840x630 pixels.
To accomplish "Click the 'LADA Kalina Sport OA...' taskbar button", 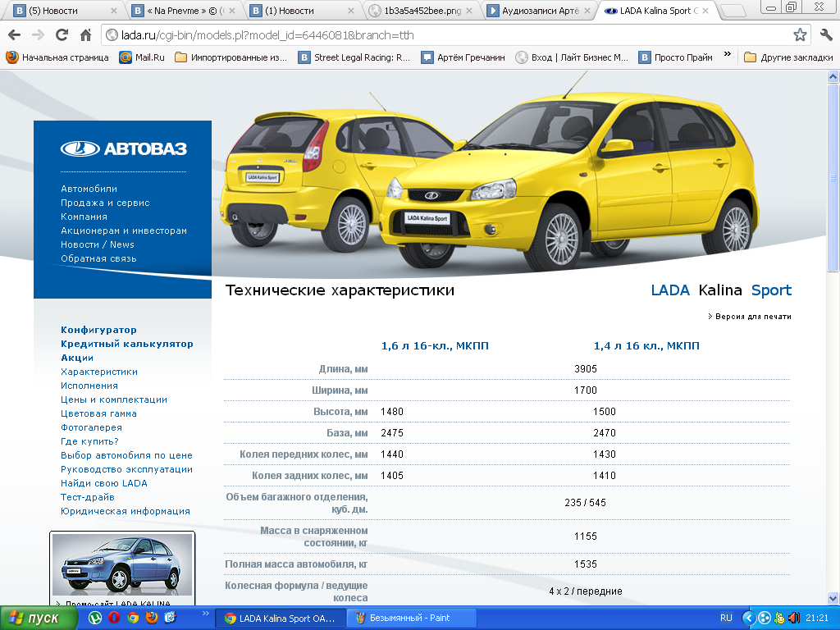I will click(279, 619).
